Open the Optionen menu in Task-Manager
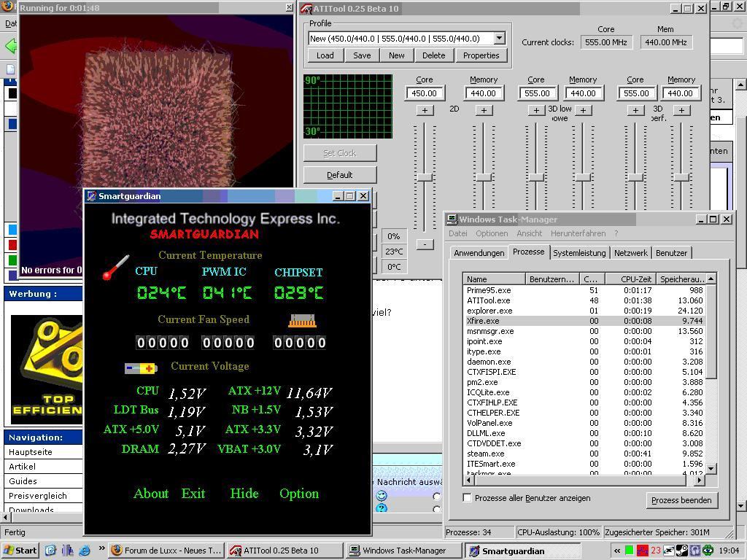This screenshot has width=747, height=560. [x=492, y=233]
